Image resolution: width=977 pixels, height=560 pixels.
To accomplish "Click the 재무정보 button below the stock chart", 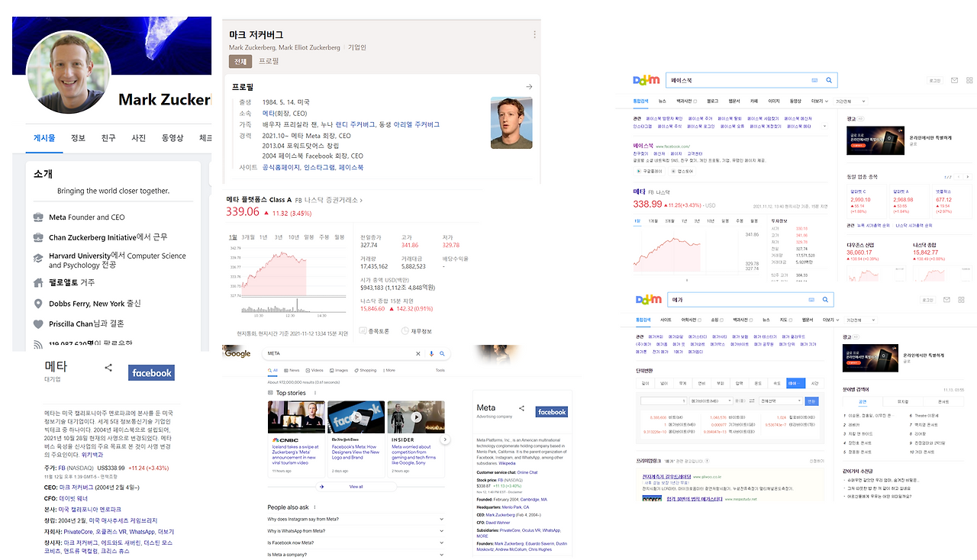I will [416, 331].
